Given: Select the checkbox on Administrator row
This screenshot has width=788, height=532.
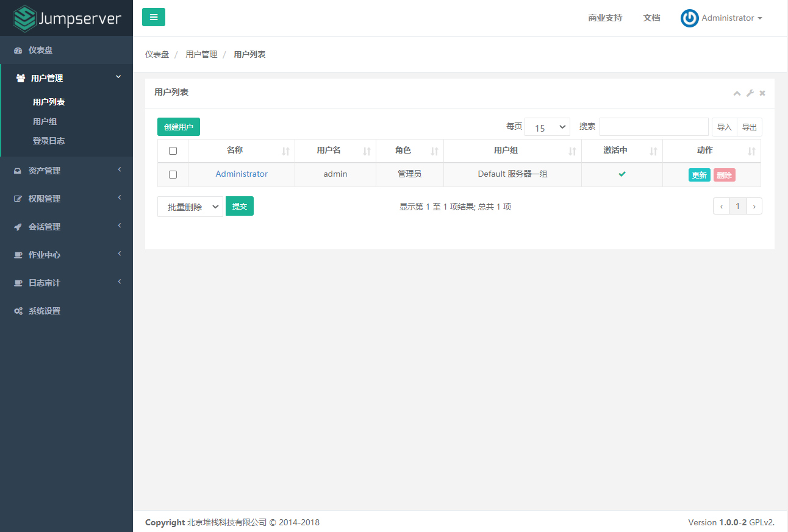Looking at the screenshot, I should pos(173,174).
